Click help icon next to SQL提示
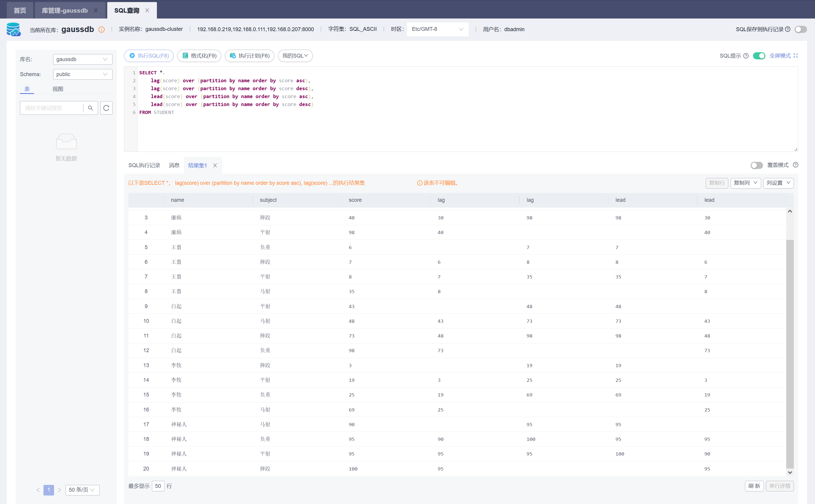Image resolution: width=815 pixels, height=504 pixels. point(746,56)
